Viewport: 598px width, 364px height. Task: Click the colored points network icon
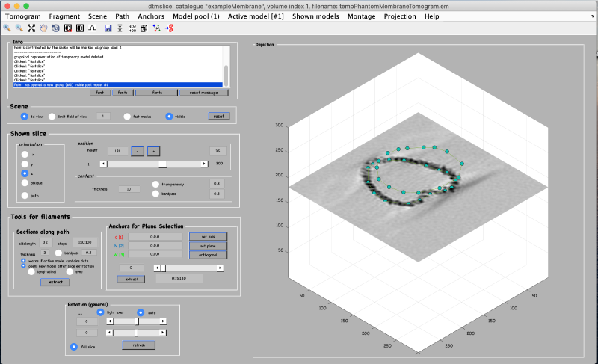pyautogui.click(x=156, y=28)
